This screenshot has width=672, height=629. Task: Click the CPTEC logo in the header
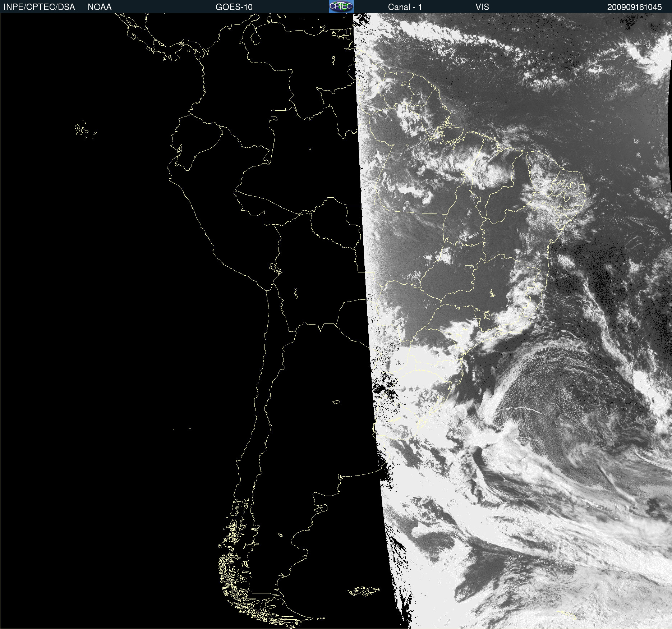point(341,6)
